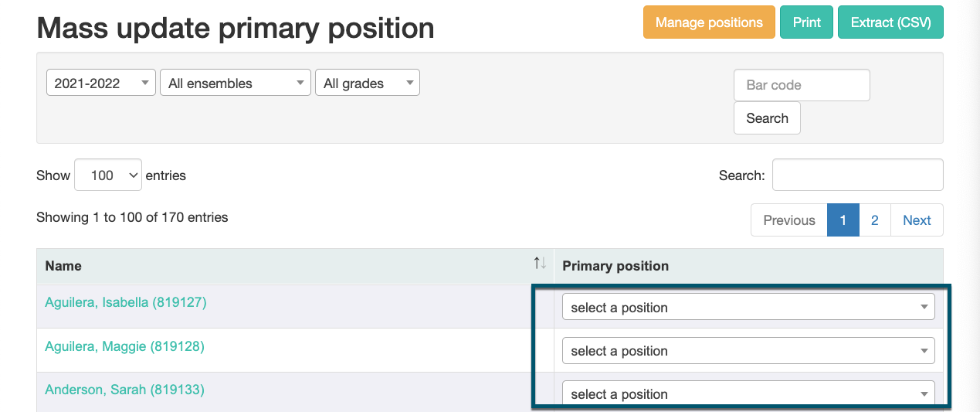Click the Print button
This screenshot has height=412, width=980.
coord(806,22)
